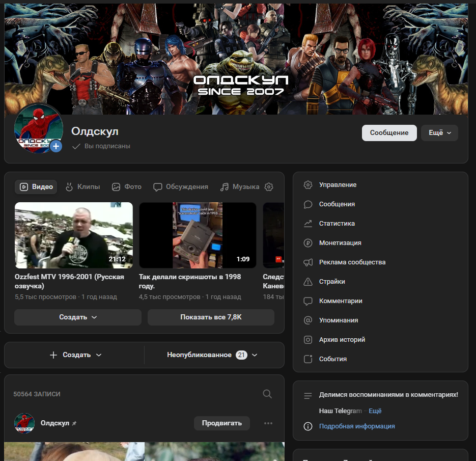Open title Ozzfest MTV 1996-2001 (Русская озвучка)
Viewport: 476px width, 461px height.
69,281
